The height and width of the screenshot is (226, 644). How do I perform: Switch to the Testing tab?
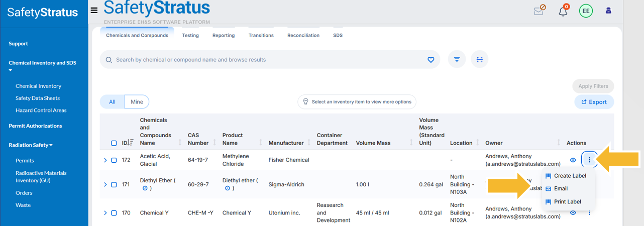pyautogui.click(x=190, y=35)
